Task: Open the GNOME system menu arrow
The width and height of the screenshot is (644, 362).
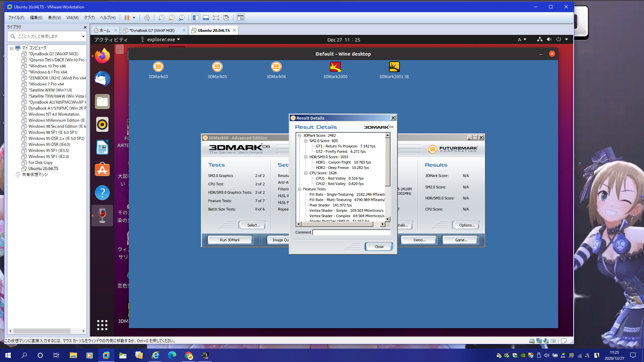Action: (567, 40)
